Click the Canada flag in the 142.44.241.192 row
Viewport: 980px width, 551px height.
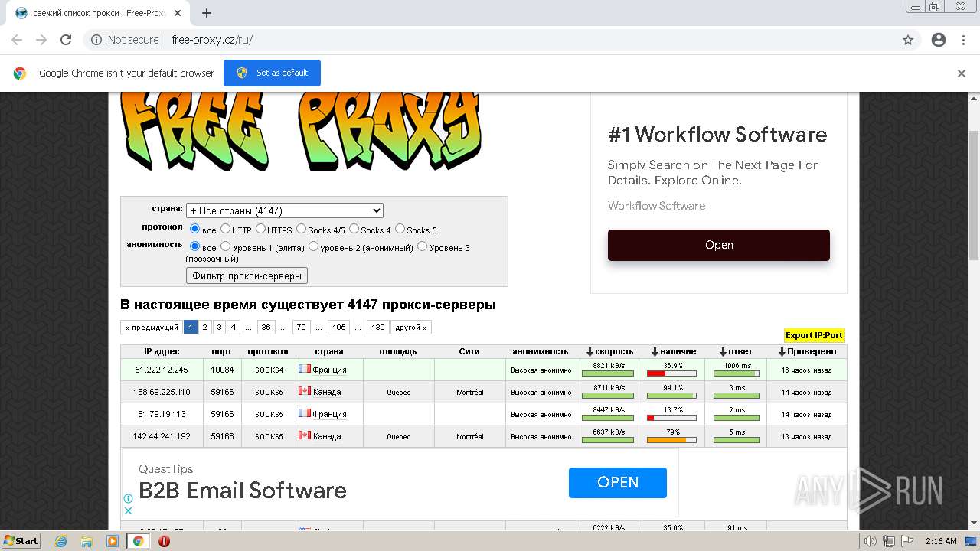[304, 435]
